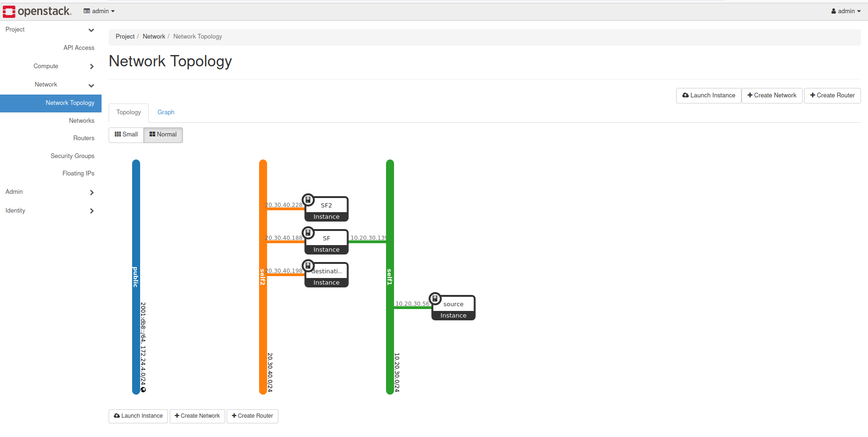Click the plus icon in top Create Router
The image size is (868, 437).
813,95
